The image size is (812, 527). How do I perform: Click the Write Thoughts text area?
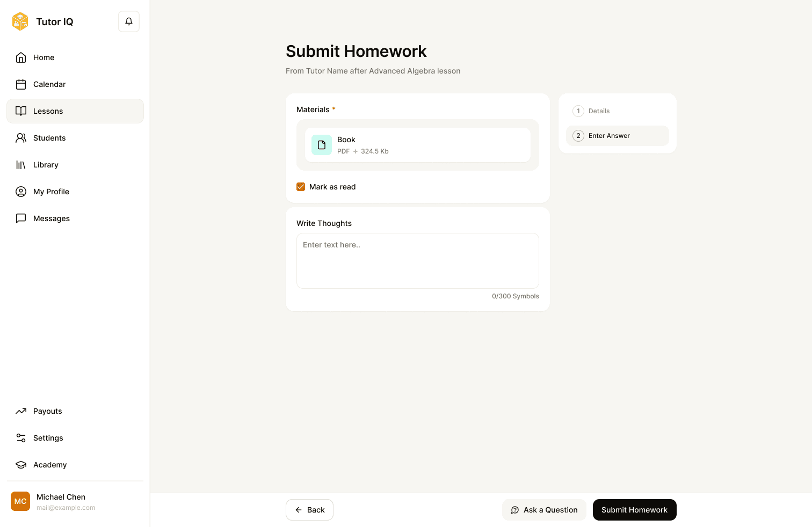(x=418, y=261)
